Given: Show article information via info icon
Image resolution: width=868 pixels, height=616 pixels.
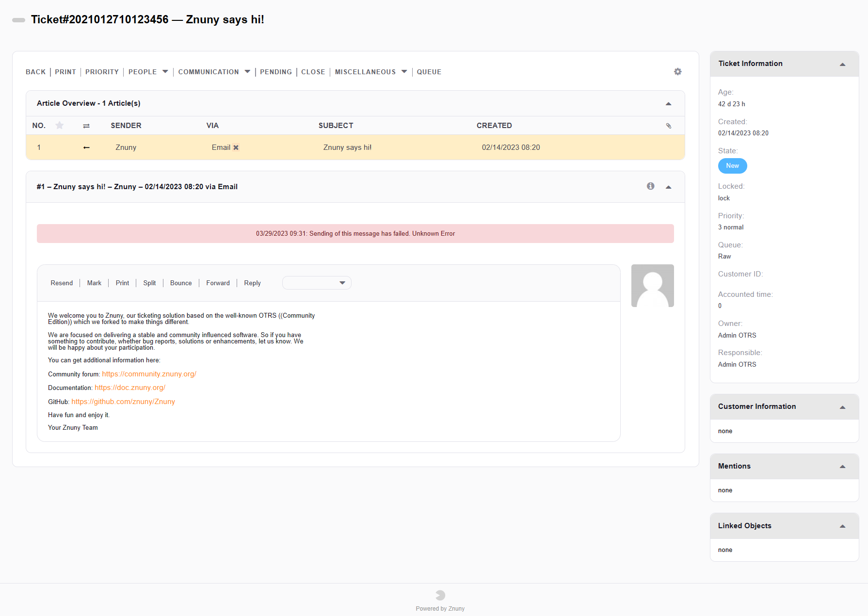Looking at the screenshot, I should click(x=650, y=186).
